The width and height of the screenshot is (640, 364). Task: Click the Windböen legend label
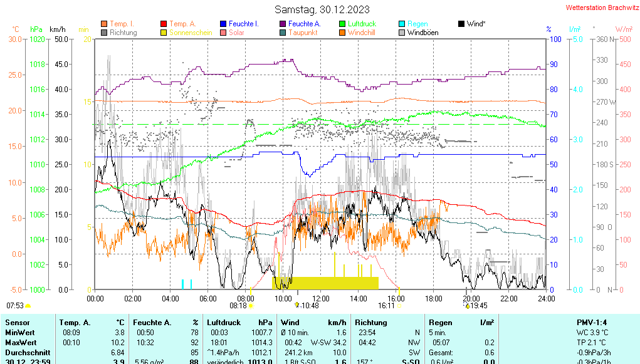point(423,33)
